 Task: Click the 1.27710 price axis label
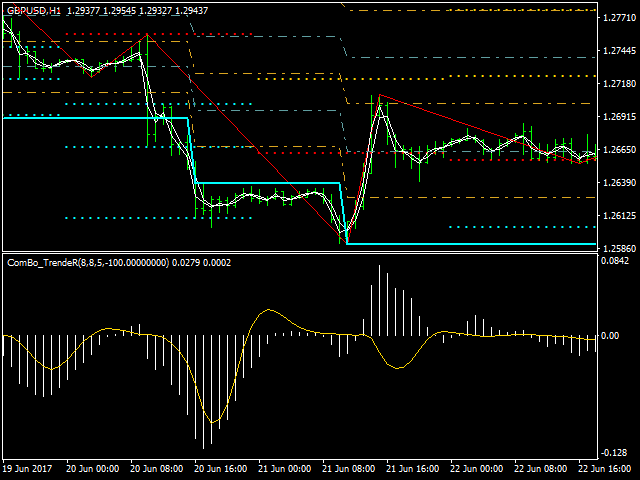click(x=617, y=19)
